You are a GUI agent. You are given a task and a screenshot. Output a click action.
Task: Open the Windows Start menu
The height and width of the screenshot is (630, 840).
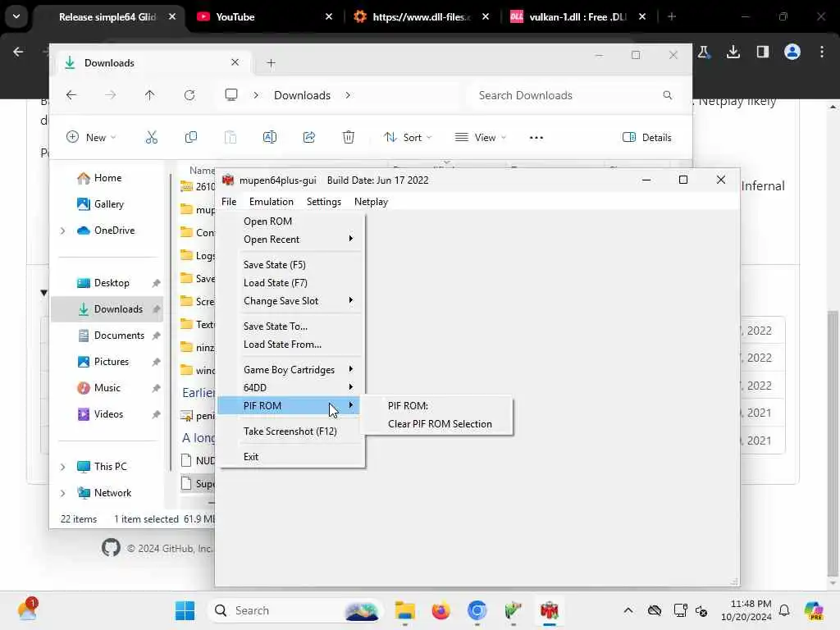pos(185,610)
